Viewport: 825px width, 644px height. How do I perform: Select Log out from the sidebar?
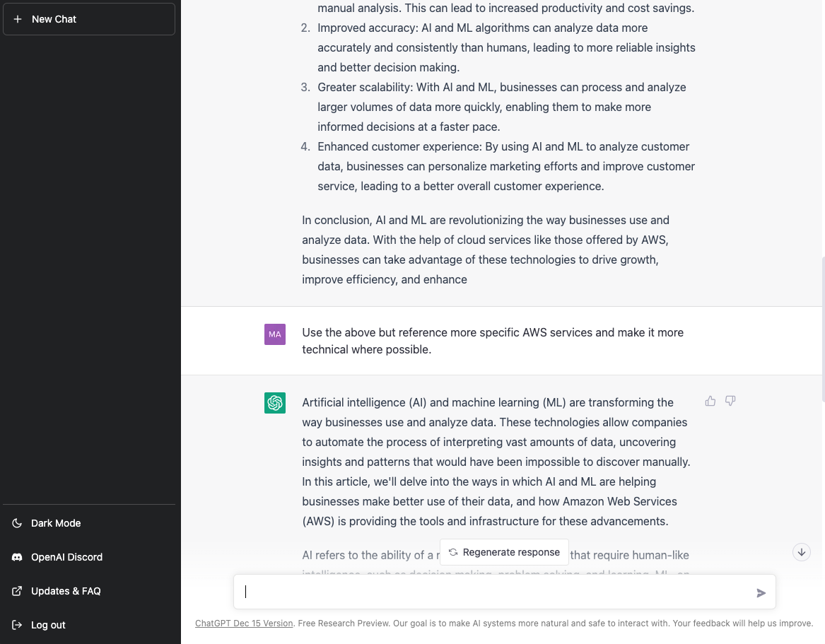click(x=89, y=624)
